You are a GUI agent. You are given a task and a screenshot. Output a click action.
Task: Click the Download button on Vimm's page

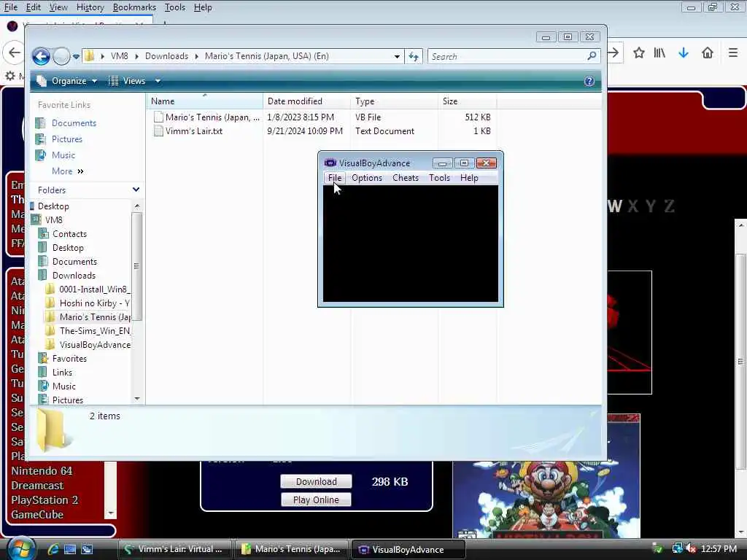[317, 481]
